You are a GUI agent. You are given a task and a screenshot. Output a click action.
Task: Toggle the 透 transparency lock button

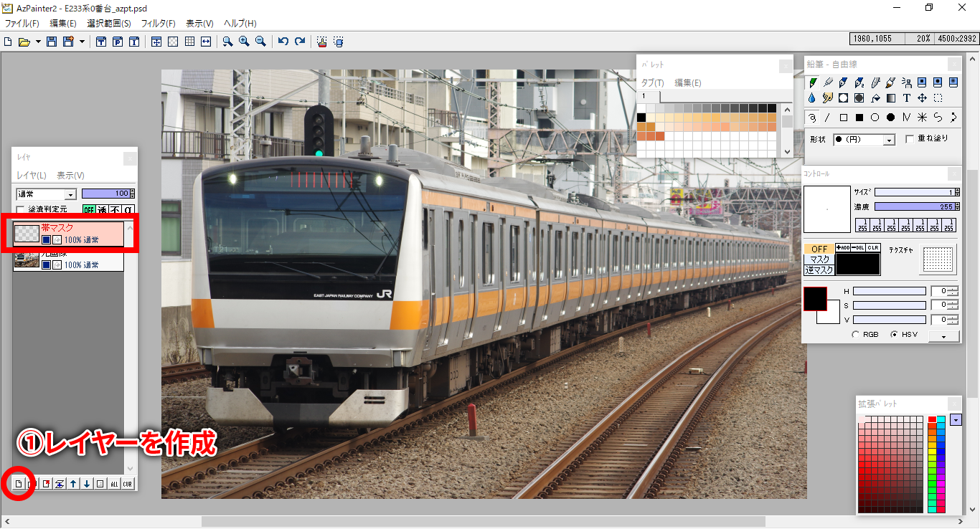click(x=103, y=209)
